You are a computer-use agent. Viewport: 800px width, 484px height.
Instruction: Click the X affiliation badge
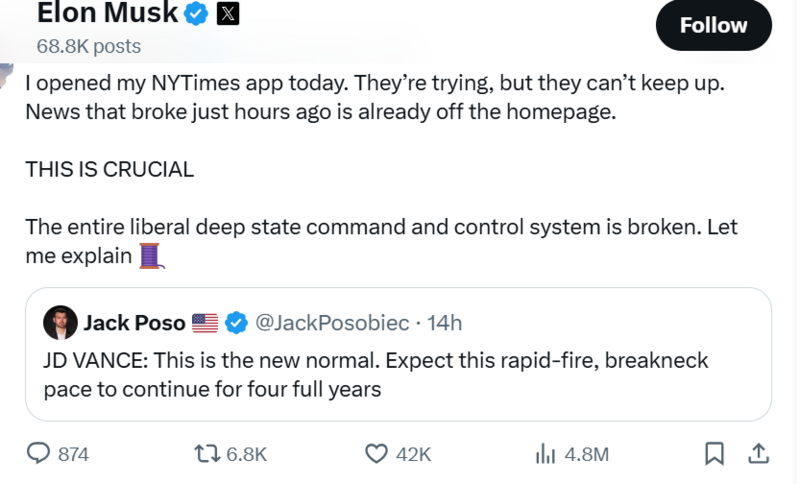click(227, 15)
